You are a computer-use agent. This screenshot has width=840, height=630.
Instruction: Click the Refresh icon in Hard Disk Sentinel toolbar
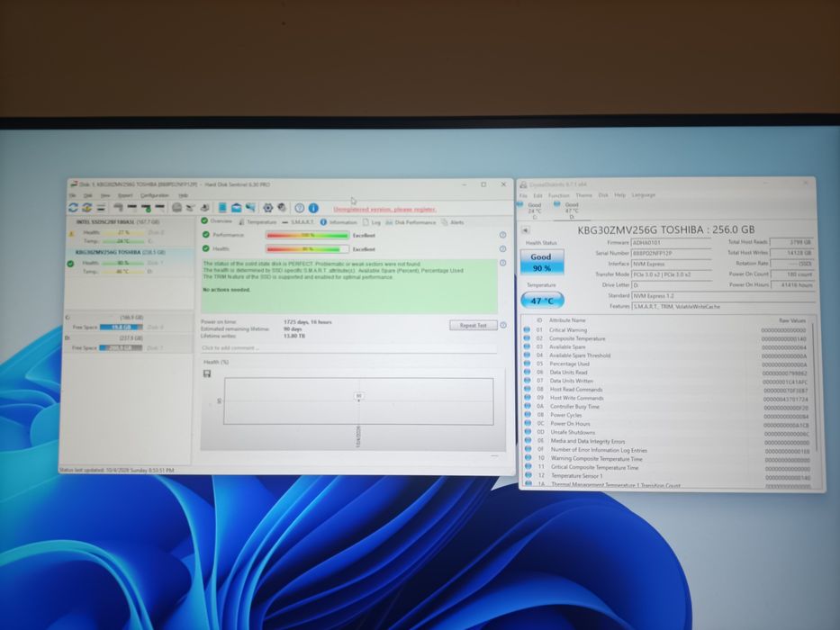(74, 207)
